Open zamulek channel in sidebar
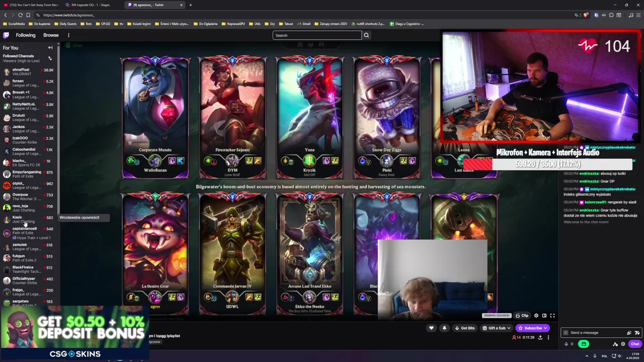The image size is (644, 362). click(x=28, y=247)
